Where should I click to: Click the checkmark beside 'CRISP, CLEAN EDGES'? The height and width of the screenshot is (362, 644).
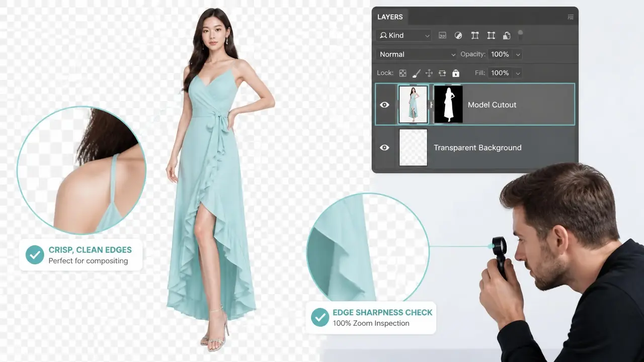pos(35,255)
